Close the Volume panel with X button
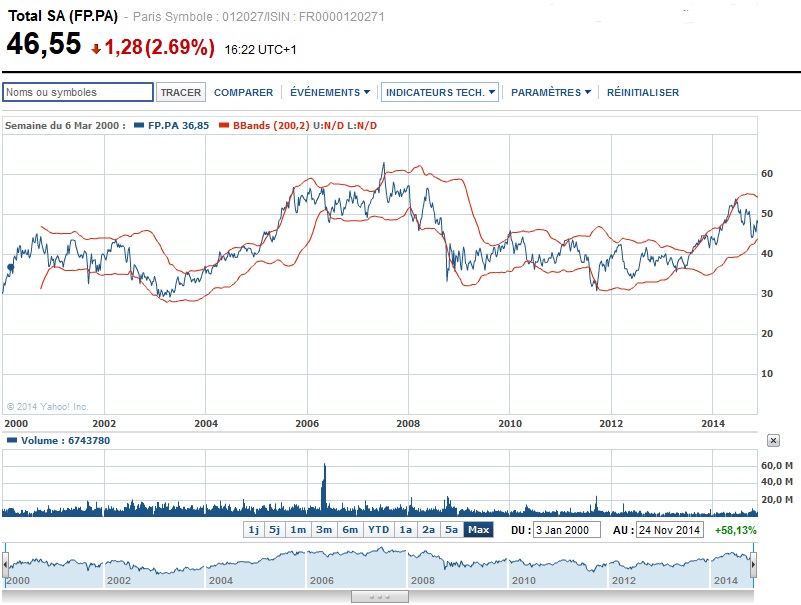The width and height of the screenshot is (801, 605). pos(773,440)
